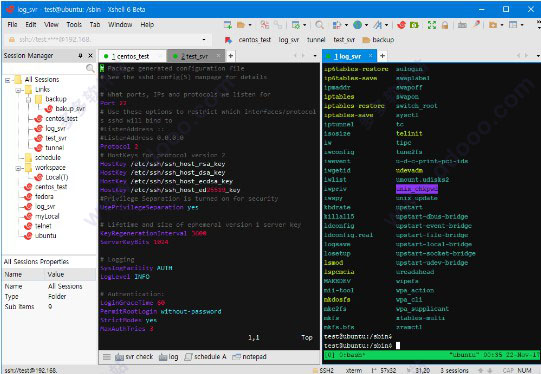Viewport: 541px width, 374px height.
Task: Click the svr check quick command button
Action: 134,357
